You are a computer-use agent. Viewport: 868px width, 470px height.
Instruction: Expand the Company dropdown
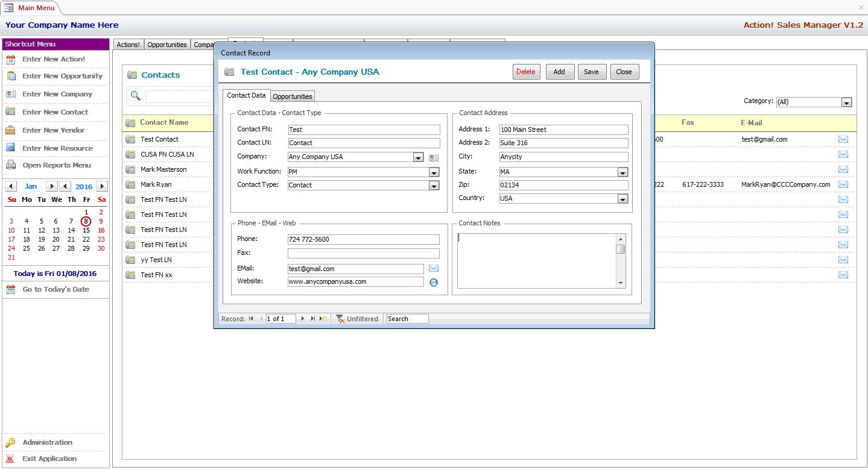tap(418, 157)
